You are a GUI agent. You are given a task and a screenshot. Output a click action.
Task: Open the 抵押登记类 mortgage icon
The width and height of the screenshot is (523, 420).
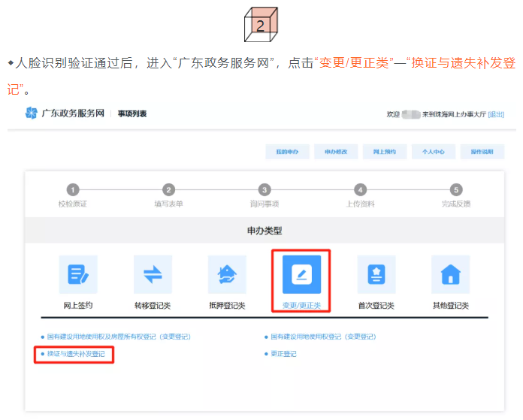[x=227, y=274]
